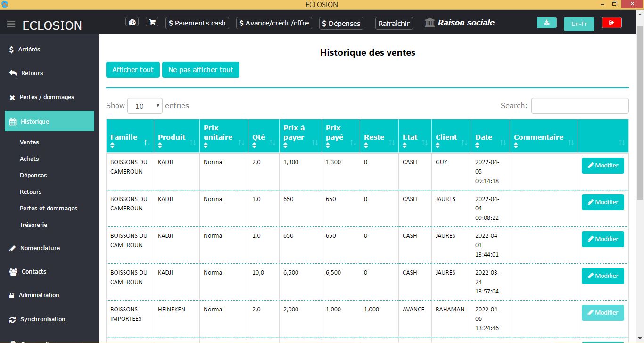Toggle the hamburger sidebar menu

pos(11,25)
